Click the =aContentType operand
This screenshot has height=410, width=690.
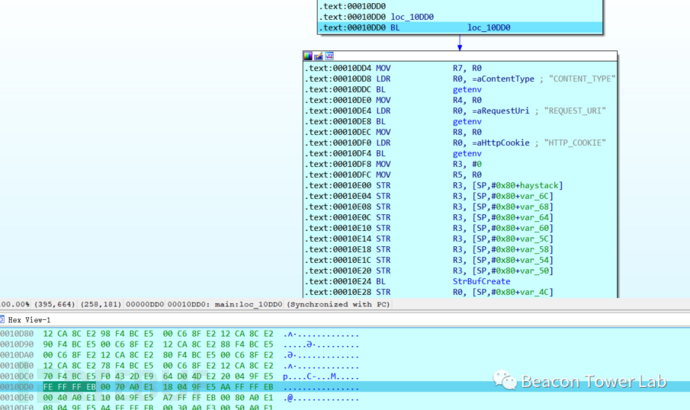(503, 79)
